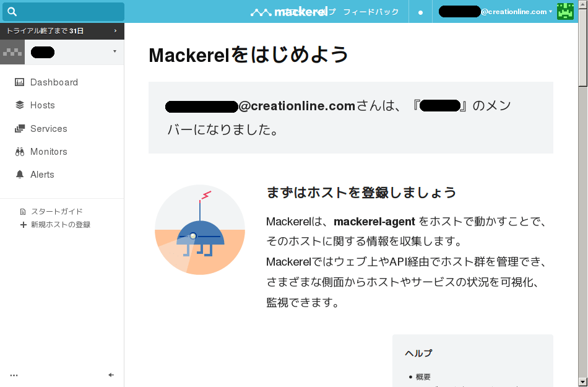Expand the organization selector dropdown arrow
The height and width of the screenshot is (387, 588).
tap(115, 51)
